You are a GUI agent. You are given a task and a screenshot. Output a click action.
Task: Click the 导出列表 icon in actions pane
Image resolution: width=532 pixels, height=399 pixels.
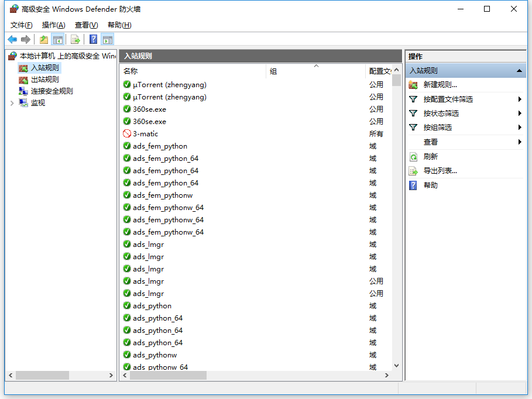point(413,171)
